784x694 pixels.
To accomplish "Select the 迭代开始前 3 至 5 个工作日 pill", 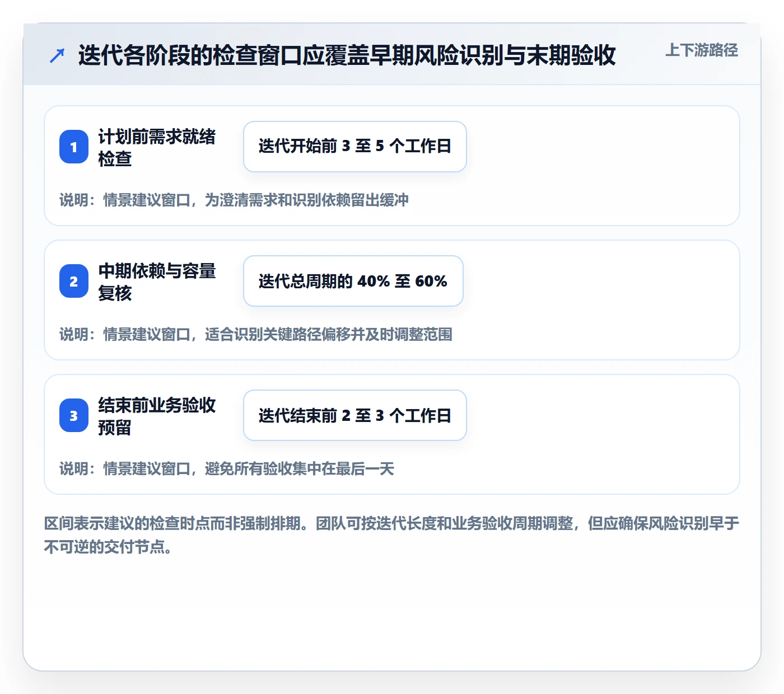I will pyautogui.click(x=355, y=147).
